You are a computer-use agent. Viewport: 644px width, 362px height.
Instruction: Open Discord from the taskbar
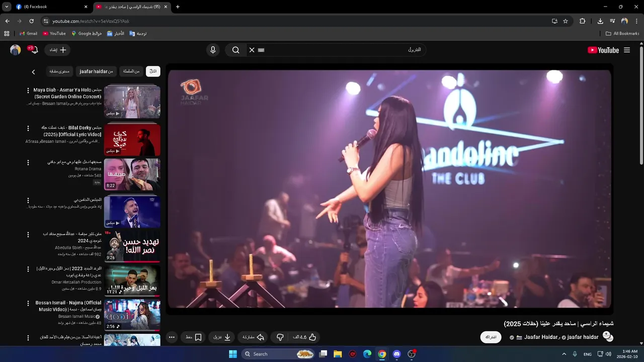click(x=396, y=354)
